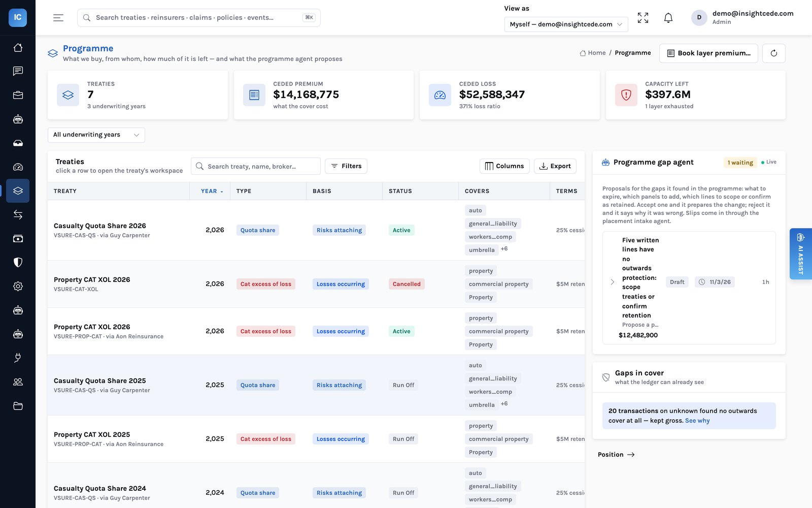Viewport: 812px width, 508px height.
Task: Open the notifications bell
Action: [x=668, y=18]
